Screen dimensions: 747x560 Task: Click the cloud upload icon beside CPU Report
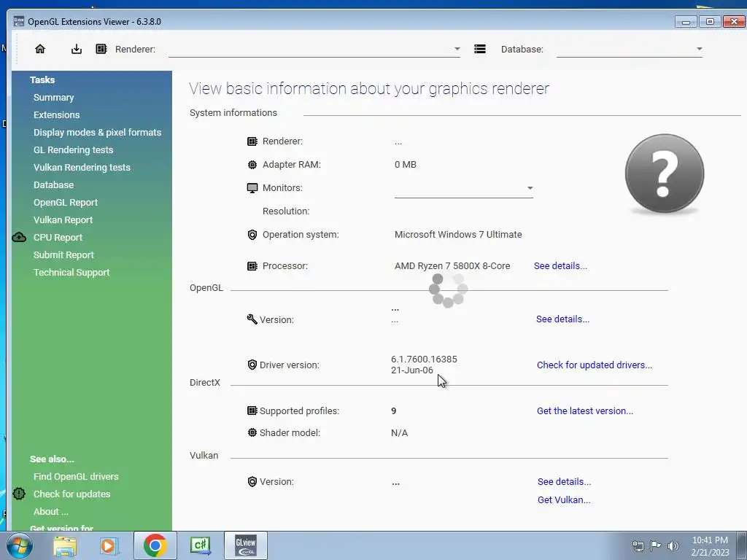[19, 237]
